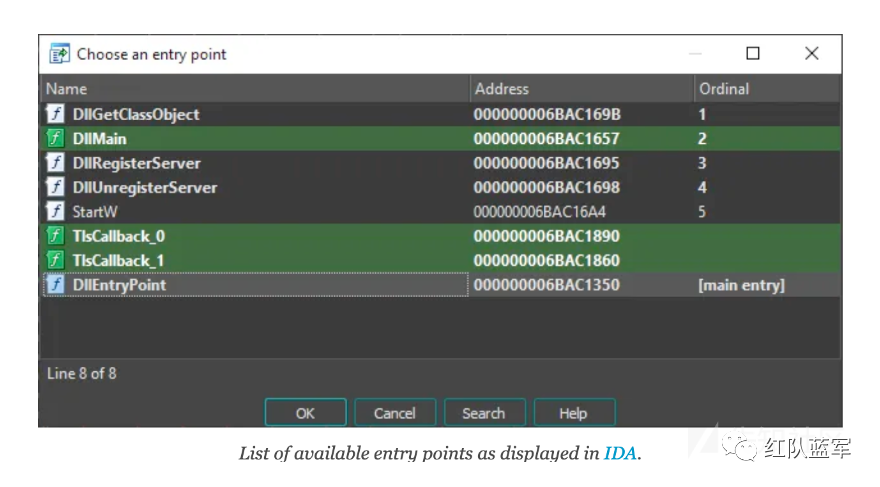This screenshot has width=880, height=487.
Task: Click the function icon beside TlsCallback_0
Action: click(55, 236)
